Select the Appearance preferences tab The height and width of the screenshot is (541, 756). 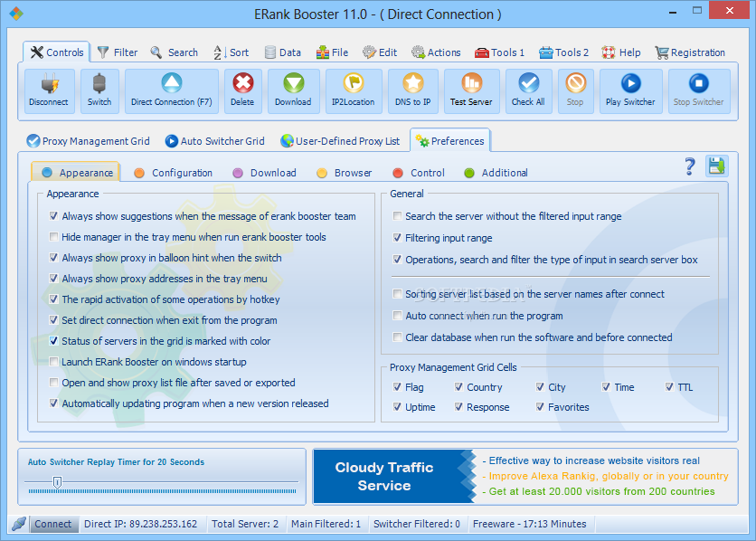(x=76, y=173)
